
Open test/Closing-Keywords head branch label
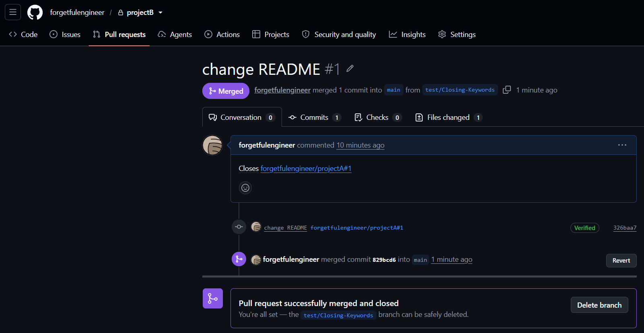(460, 90)
